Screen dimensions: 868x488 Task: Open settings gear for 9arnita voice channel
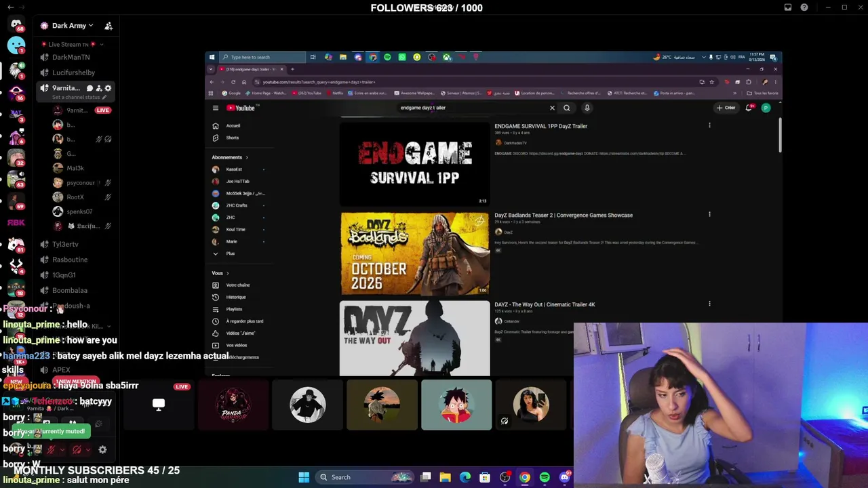coord(108,88)
